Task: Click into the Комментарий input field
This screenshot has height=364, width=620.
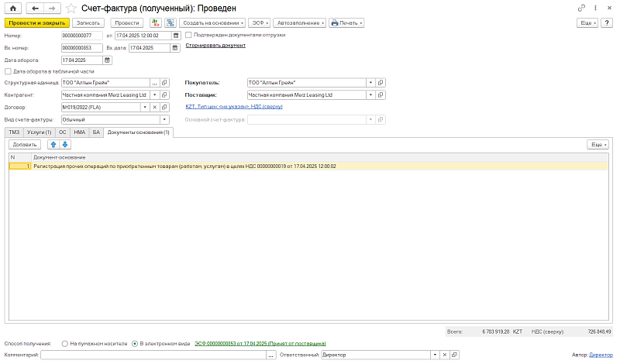Action: pyautogui.click(x=153, y=355)
